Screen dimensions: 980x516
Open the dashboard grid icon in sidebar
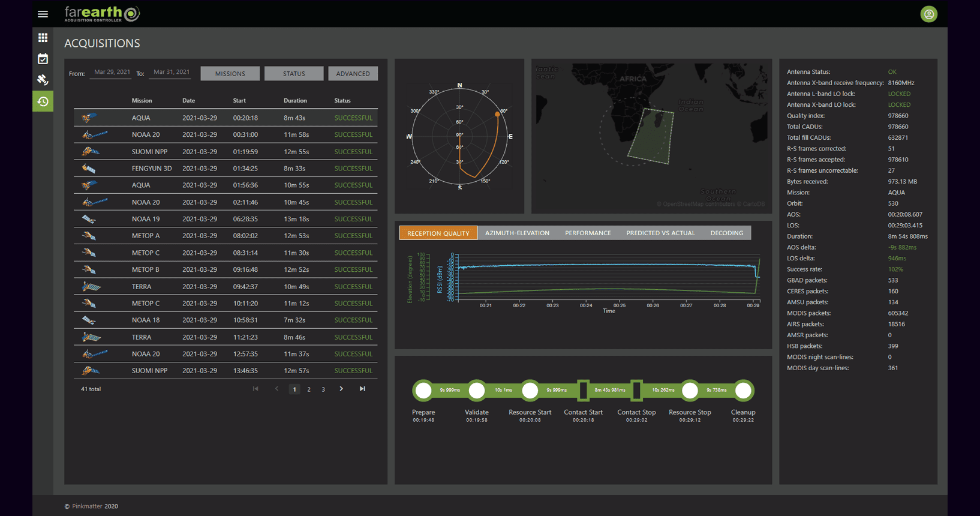coord(43,38)
